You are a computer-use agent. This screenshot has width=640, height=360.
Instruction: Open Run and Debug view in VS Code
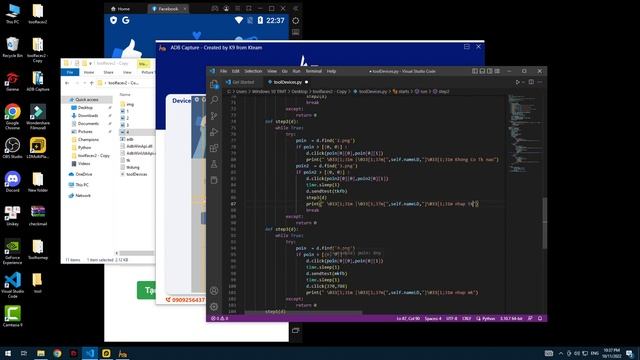click(x=214, y=132)
